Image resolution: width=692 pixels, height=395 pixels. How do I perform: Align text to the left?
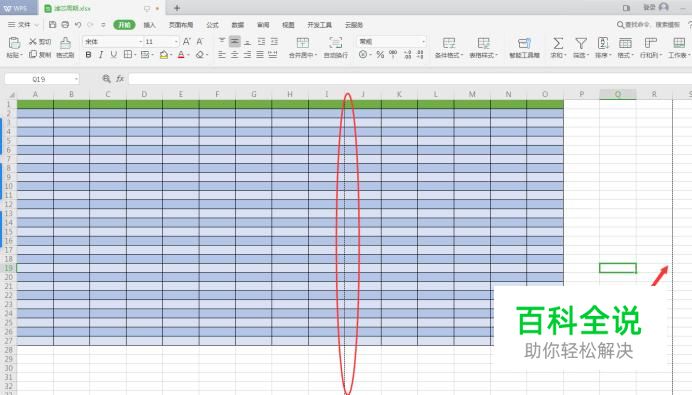222,54
